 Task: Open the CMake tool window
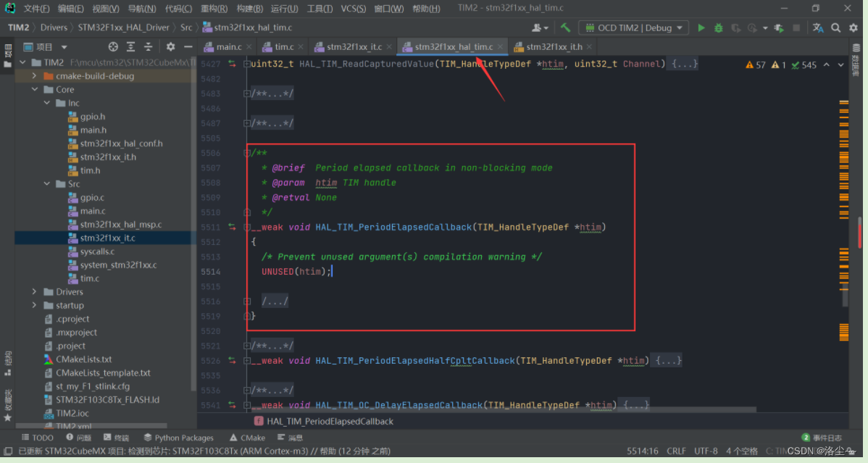(x=248, y=438)
